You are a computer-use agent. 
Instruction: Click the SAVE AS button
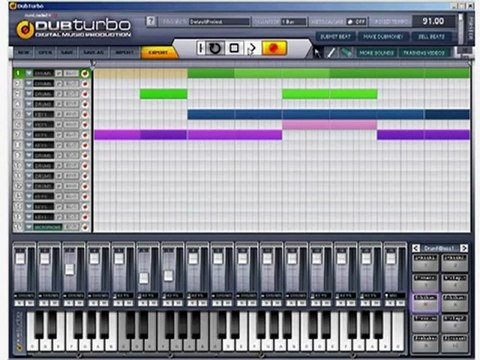[94, 53]
